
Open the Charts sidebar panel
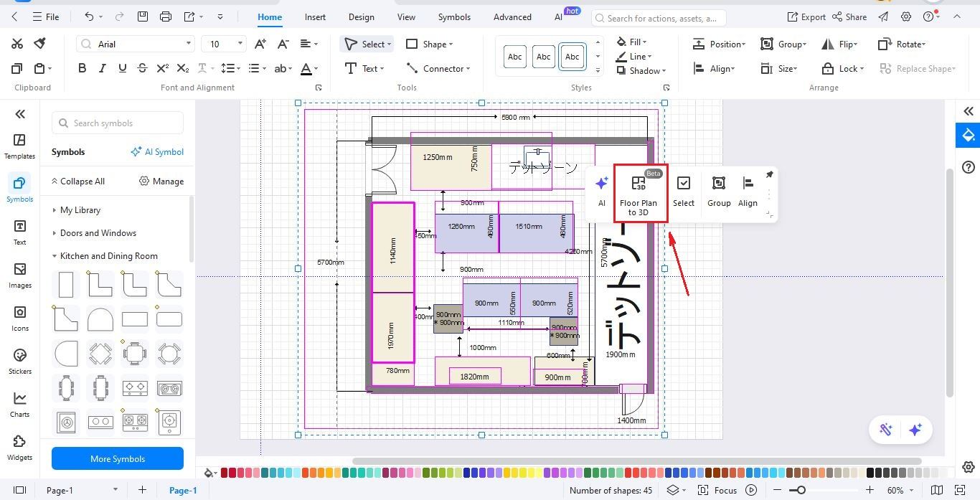19,405
